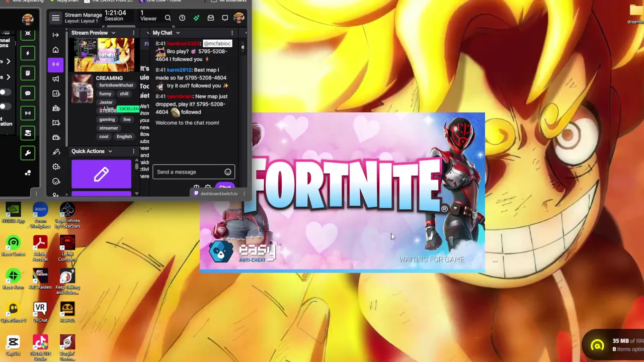Open the analytics chart sidebar icon

pyautogui.click(x=56, y=94)
